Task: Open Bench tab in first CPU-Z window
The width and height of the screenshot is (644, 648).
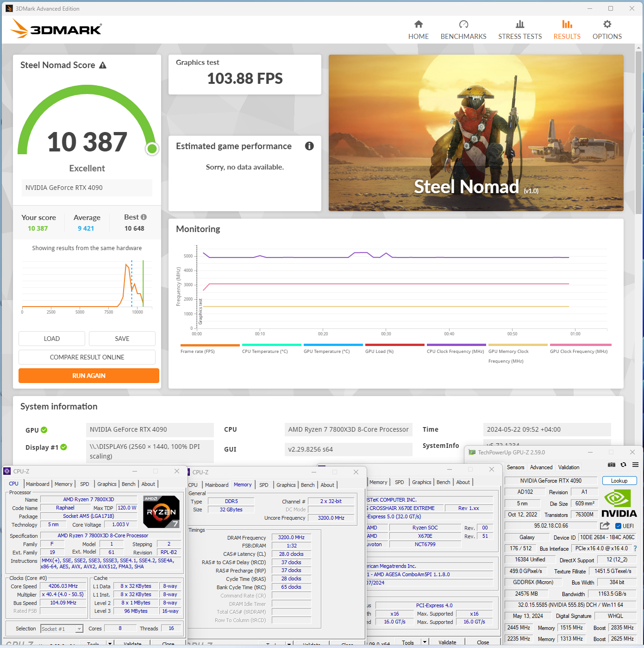Action: pos(129,484)
